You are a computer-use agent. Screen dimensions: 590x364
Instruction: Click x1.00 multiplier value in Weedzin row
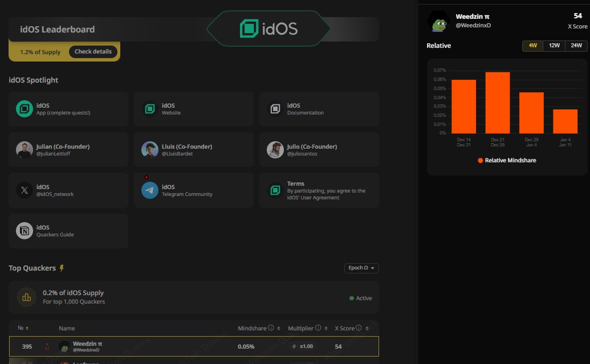(306, 346)
